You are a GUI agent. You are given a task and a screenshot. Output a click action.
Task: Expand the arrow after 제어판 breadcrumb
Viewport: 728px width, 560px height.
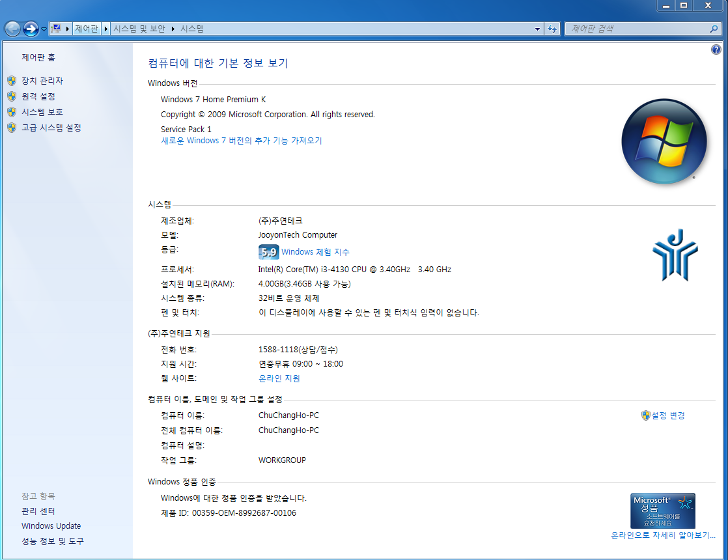(106, 29)
